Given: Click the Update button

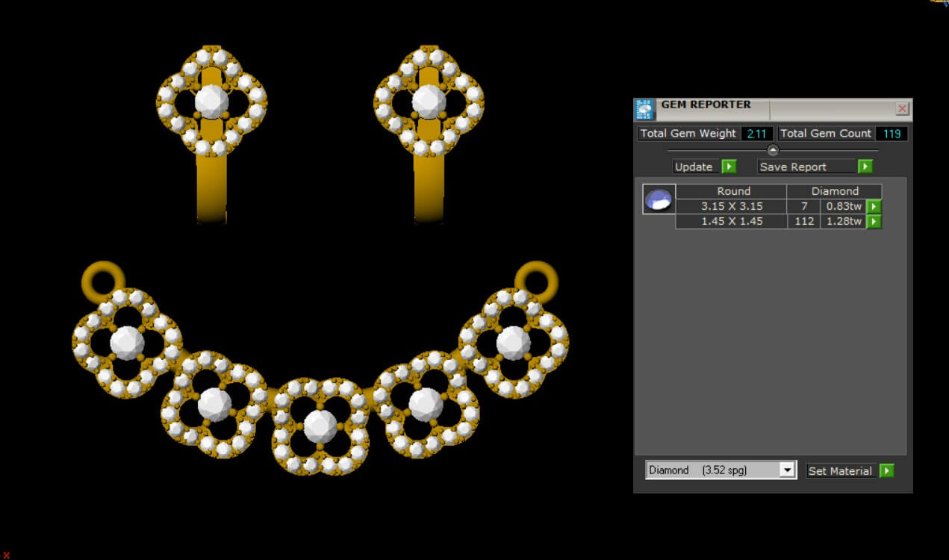Looking at the screenshot, I should 697,167.
